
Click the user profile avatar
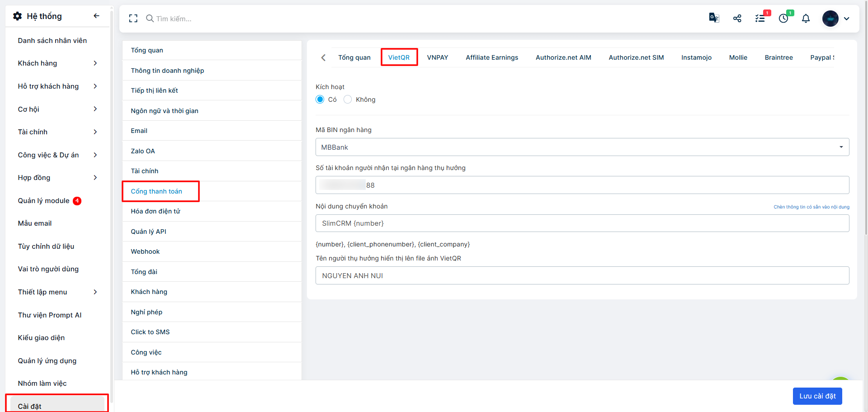pyautogui.click(x=830, y=19)
